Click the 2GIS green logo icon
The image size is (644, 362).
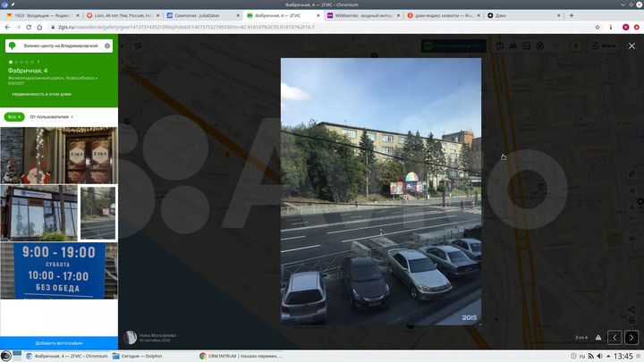[x=12, y=46]
